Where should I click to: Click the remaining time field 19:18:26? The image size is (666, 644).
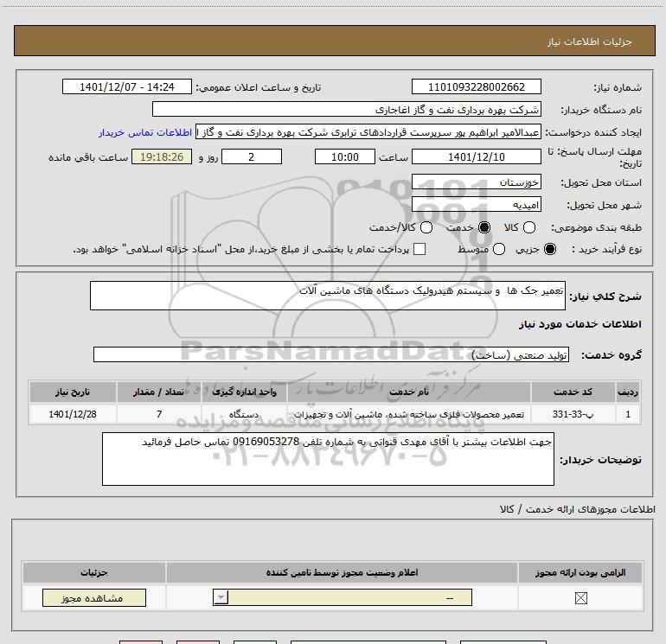pyautogui.click(x=162, y=157)
